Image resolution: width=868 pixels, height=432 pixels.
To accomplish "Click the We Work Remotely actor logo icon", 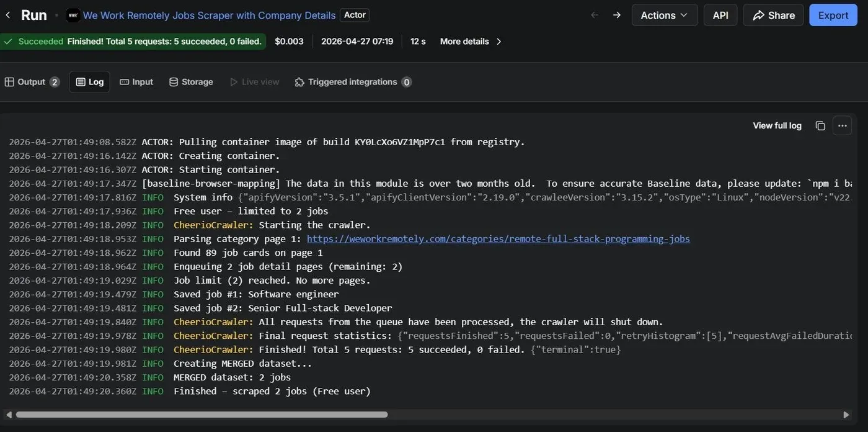I will coord(73,15).
